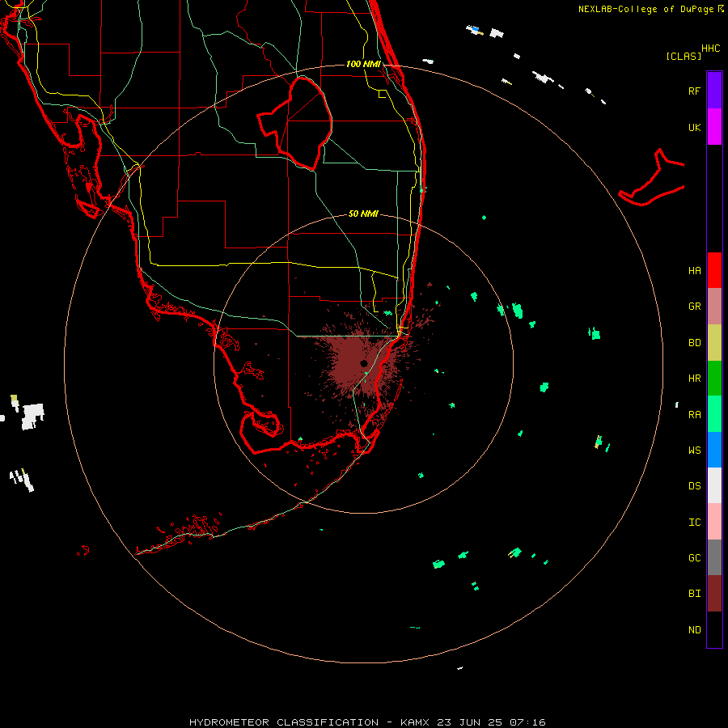Click the 'NEXLAB-College of DuPage' credit text

645,9
